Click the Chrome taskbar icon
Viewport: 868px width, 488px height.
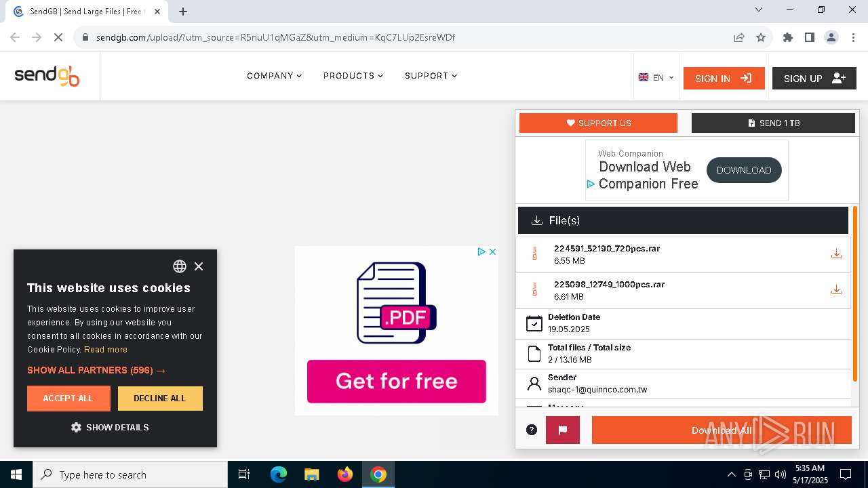pyautogui.click(x=378, y=474)
